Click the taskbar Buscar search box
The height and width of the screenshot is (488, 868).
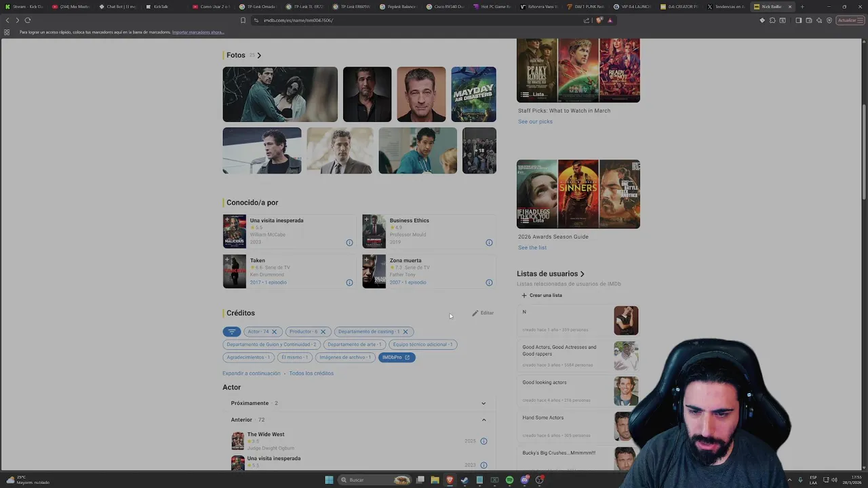tap(375, 480)
